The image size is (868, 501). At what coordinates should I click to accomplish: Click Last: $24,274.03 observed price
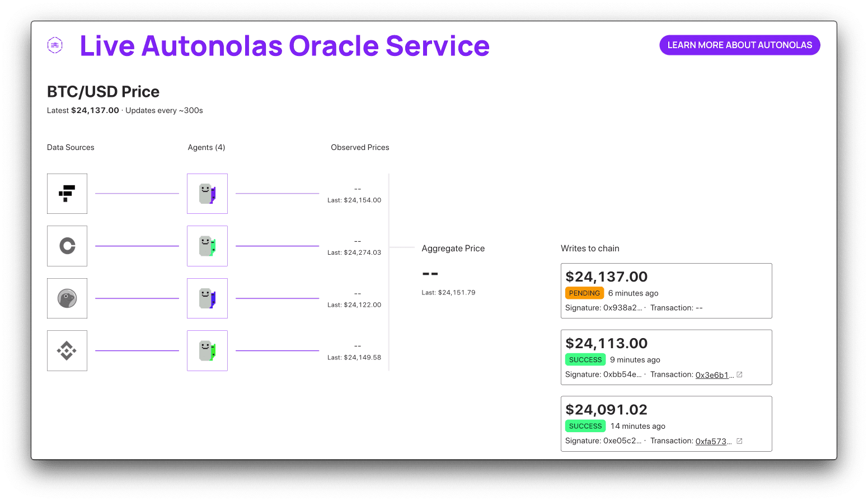[354, 252]
